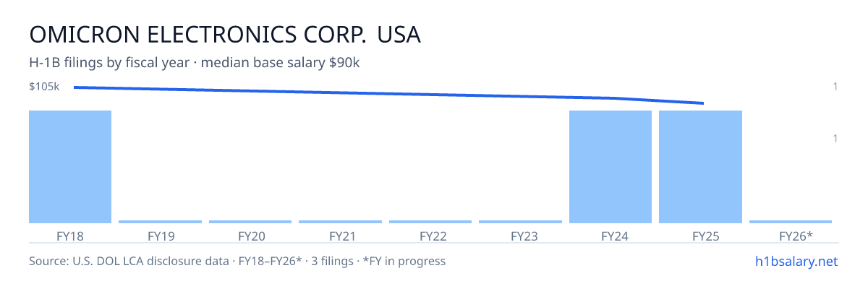Click the blue median salary line

388,94
